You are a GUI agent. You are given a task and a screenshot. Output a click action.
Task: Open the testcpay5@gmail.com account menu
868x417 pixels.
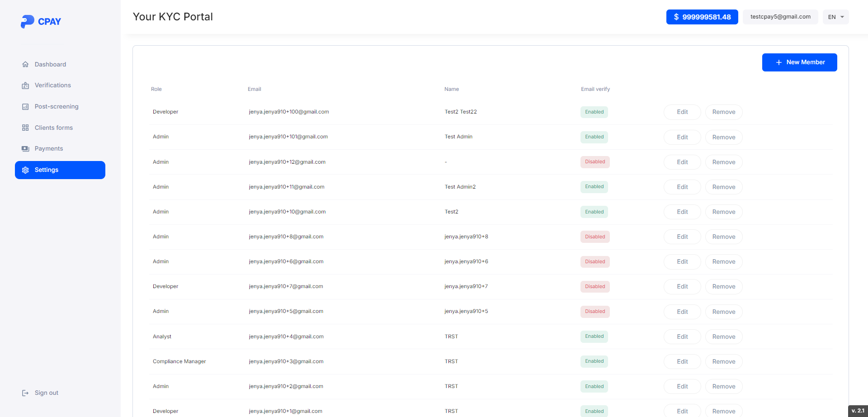click(780, 17)
